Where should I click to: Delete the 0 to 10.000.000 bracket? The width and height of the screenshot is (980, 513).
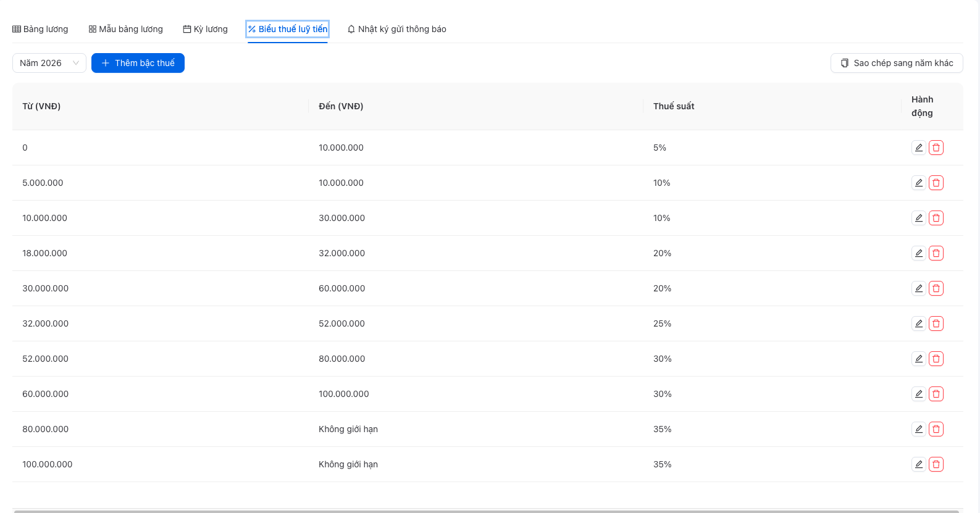(936, 148)
